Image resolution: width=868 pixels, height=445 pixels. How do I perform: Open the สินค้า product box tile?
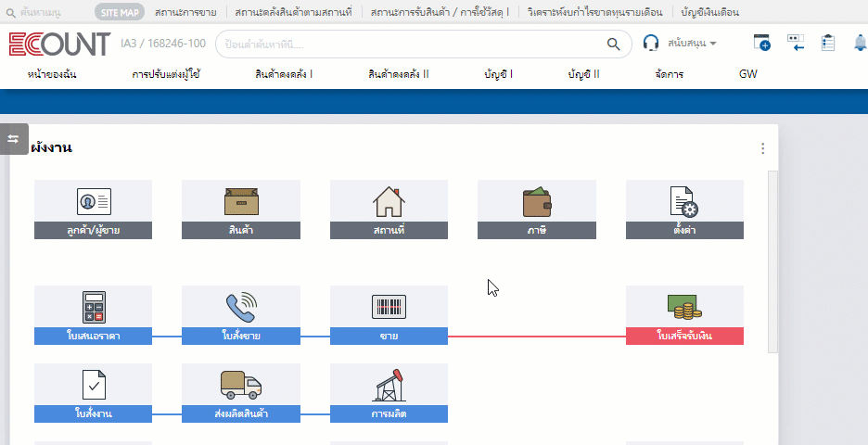pyautogui.click(x=240, y=210)
